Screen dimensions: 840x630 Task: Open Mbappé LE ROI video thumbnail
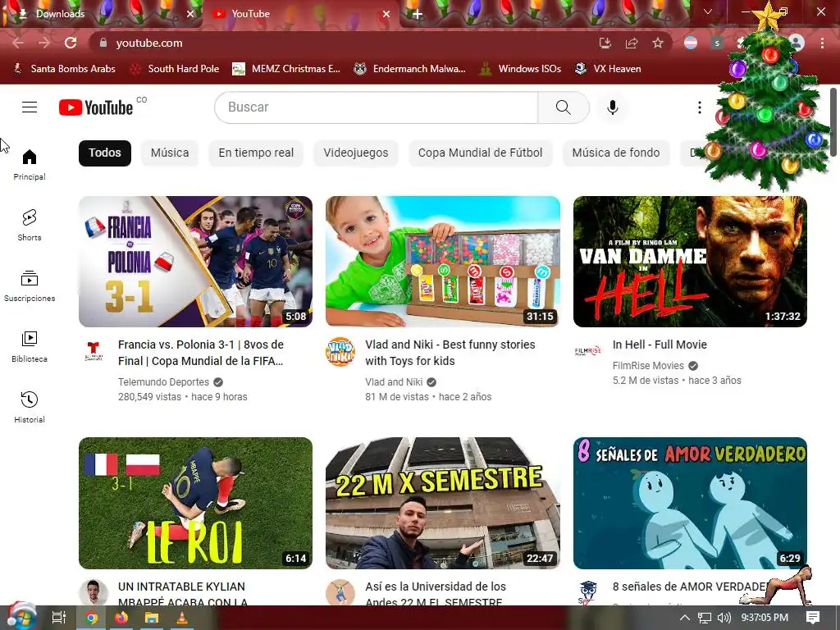click(x=195, y=503)
